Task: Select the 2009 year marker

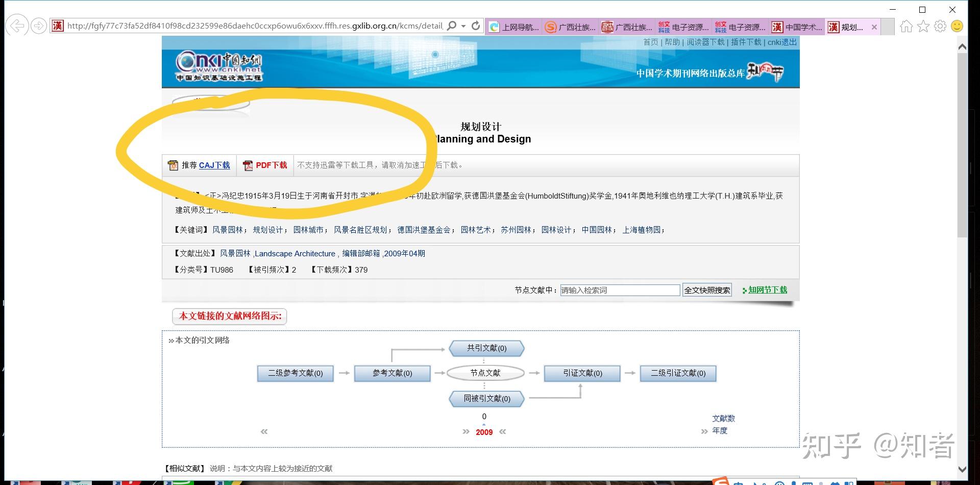Action: tap(484, 432)
